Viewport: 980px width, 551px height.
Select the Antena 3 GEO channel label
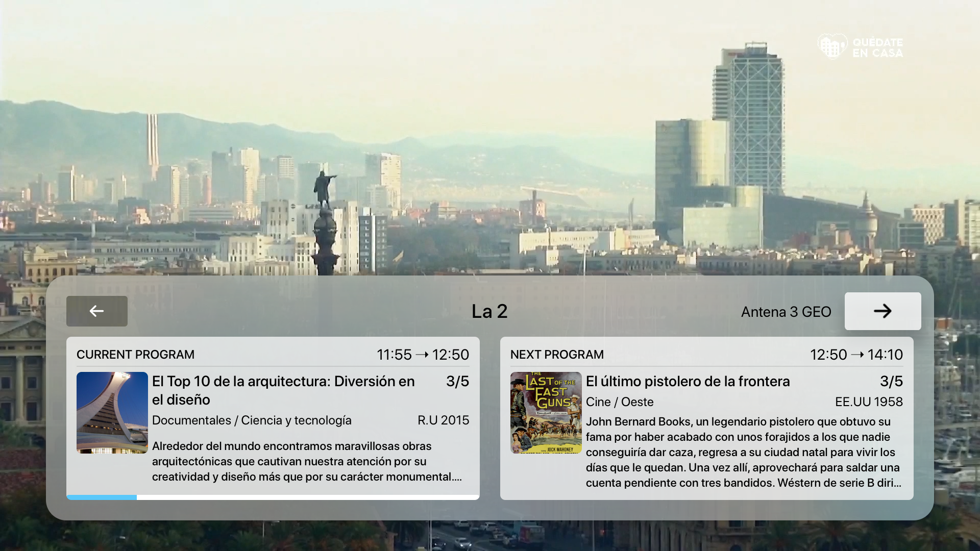click(786, 312)
